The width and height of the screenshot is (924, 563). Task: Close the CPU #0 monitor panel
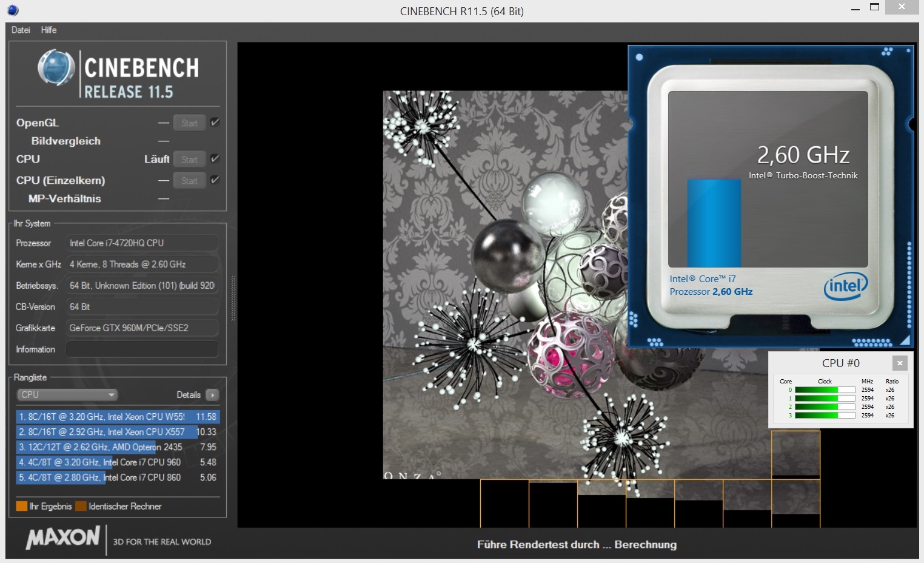click(900, 363)
